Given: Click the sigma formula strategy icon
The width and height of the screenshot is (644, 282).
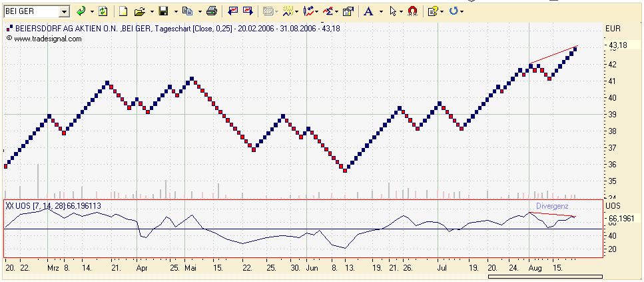Looking at the screenshot, I should pos(328,11).
